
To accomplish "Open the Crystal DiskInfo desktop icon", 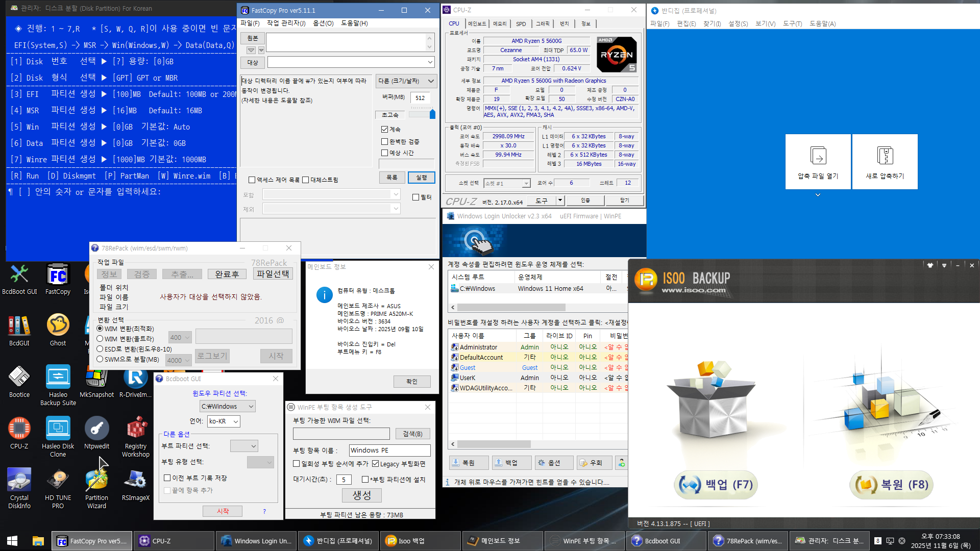I will [19, 481].
